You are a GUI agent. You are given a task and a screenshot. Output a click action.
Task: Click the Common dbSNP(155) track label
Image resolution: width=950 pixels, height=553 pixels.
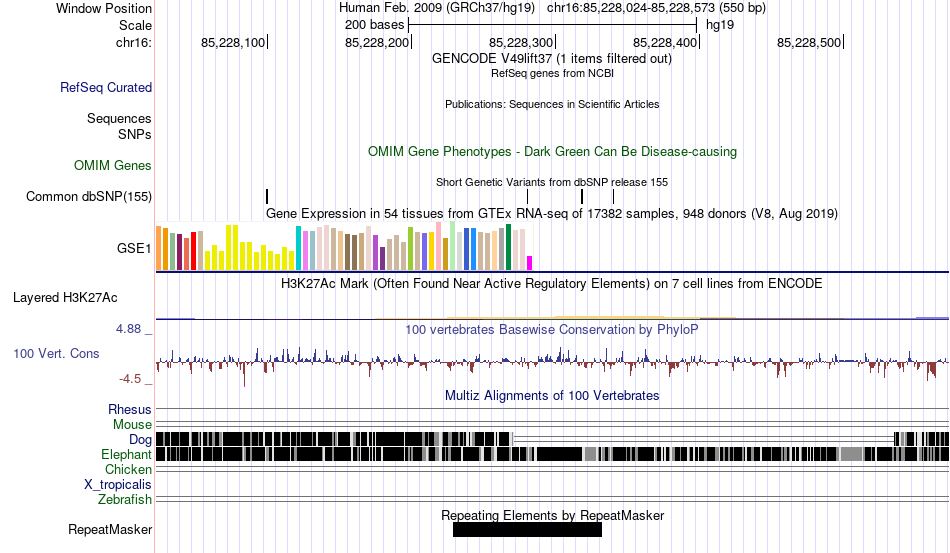[x=88, y=196]
